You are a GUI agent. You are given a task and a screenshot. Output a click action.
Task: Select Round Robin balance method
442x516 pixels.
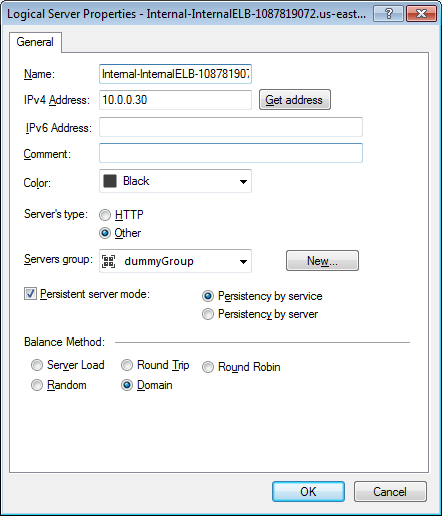(208, 367)
